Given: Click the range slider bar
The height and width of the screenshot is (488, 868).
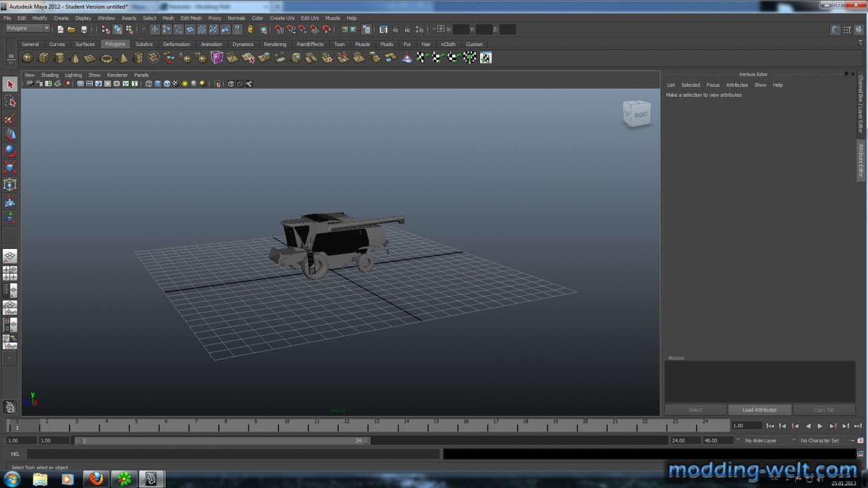Looking at the screenshot, I should coord(222,441).
